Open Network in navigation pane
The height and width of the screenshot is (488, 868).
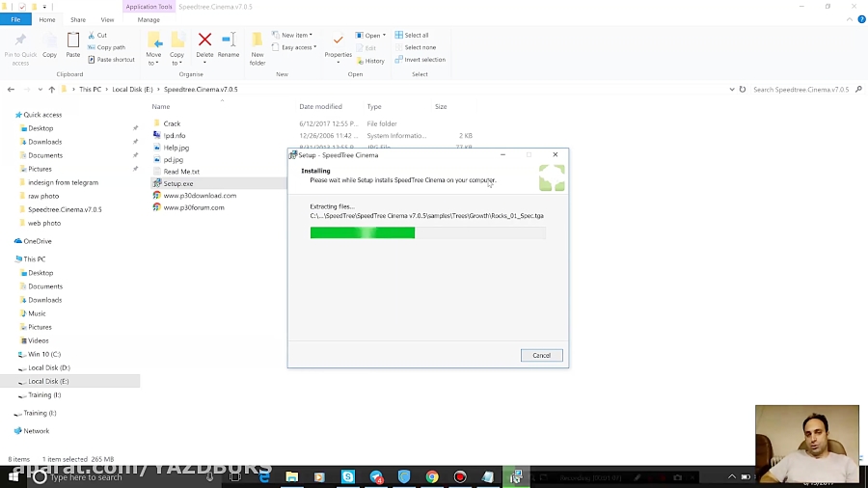point(36,431)
